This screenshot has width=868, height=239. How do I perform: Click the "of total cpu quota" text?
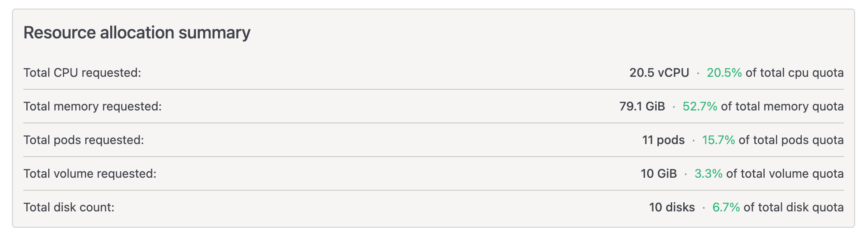click(794, 72)
